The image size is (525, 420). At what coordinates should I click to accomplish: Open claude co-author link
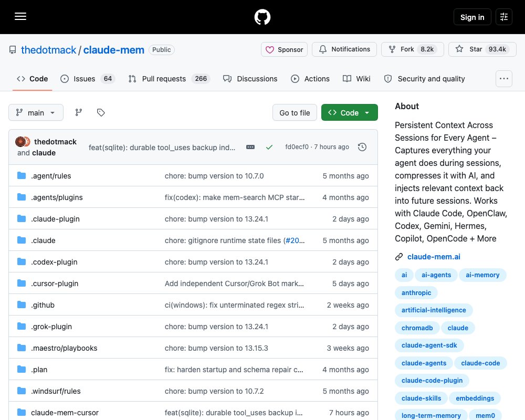[44, 153]
